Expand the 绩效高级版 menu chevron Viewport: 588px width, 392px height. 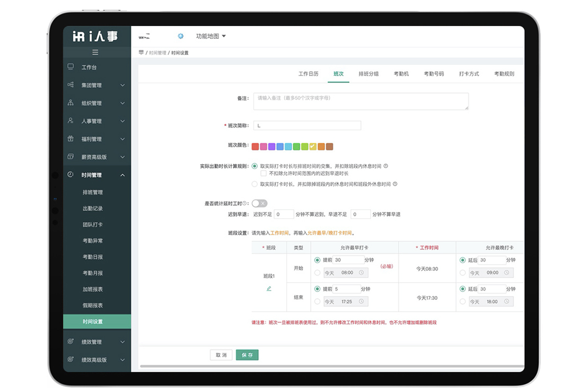pyautogui.click(x=122, y=360)
